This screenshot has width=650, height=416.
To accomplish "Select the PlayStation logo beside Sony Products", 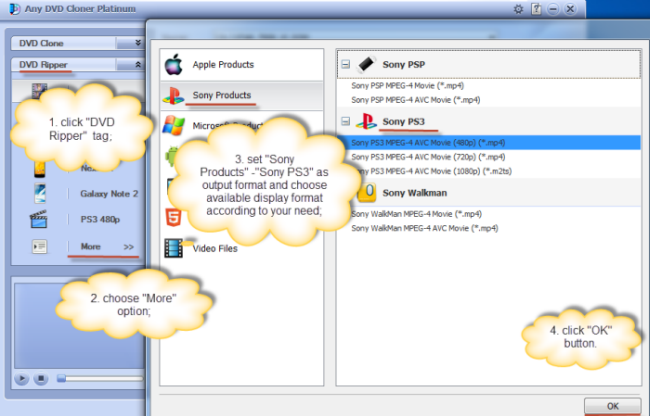I will coord(173,95).
